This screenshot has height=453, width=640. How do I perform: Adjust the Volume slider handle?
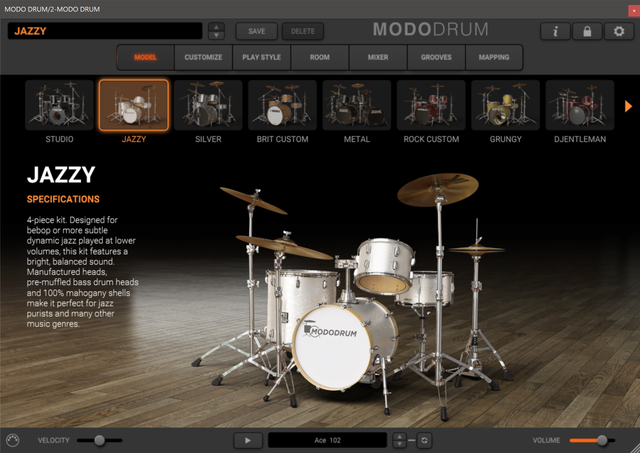click(602, 440)
